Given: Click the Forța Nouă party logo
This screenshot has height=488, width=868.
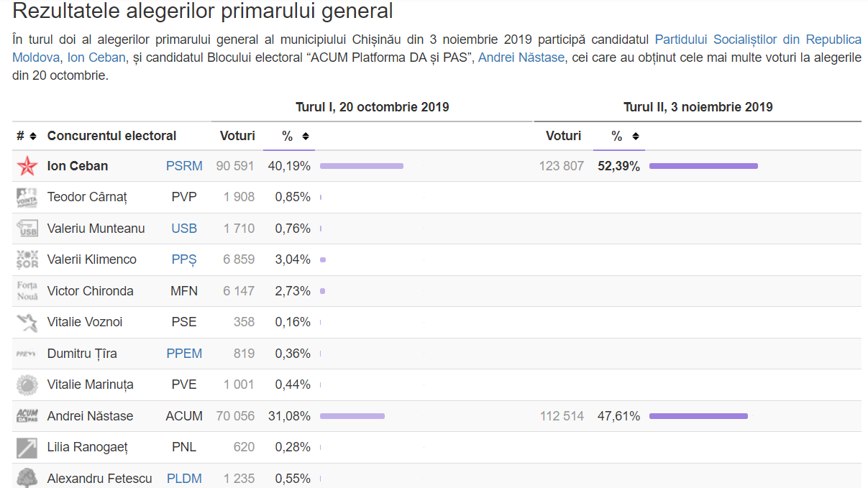Looking at the screenshot, I should click(27, 291).
